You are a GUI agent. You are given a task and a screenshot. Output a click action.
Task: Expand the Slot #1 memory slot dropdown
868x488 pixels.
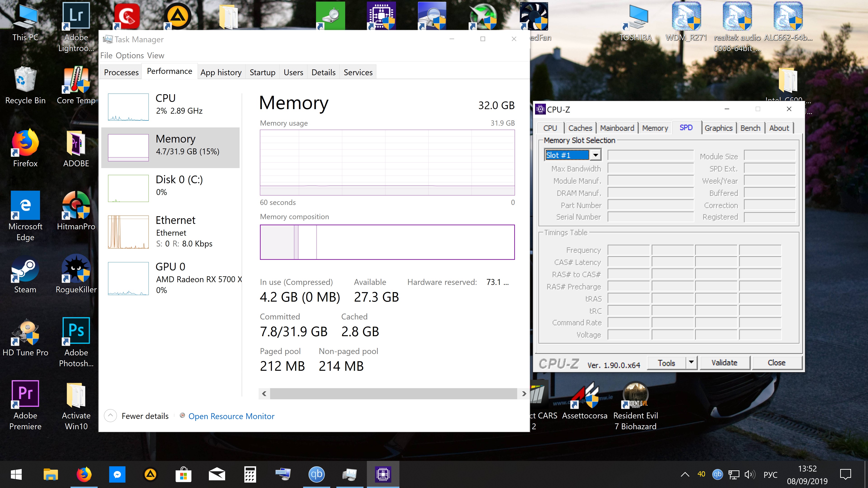596,155
